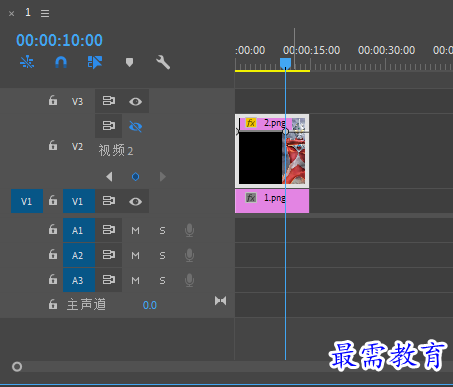Mute audio track A1
453x387 pixels.
135,230
